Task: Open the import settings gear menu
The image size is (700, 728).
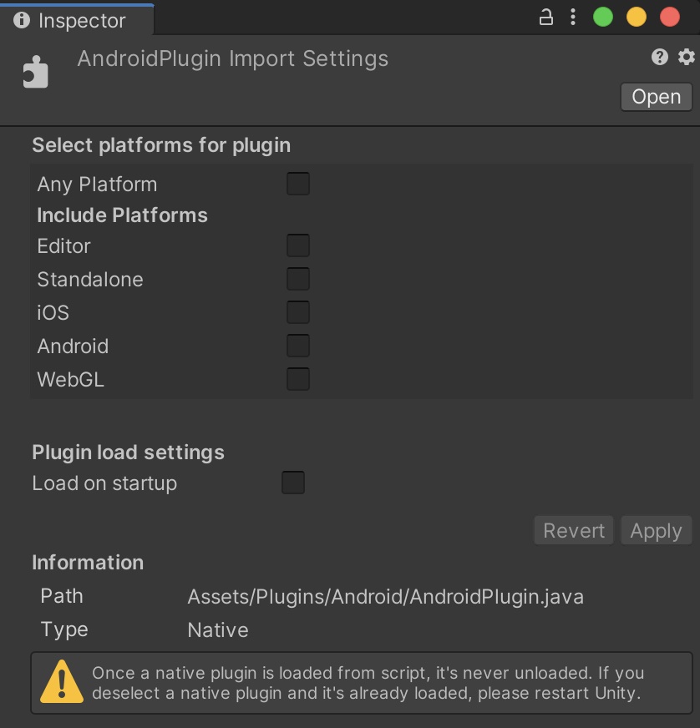Action: 687,57
